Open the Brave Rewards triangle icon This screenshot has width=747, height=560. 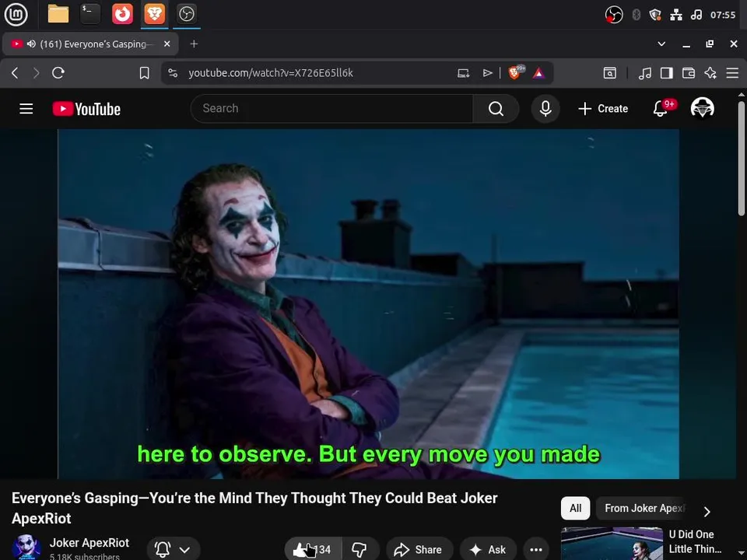[538, 73]
